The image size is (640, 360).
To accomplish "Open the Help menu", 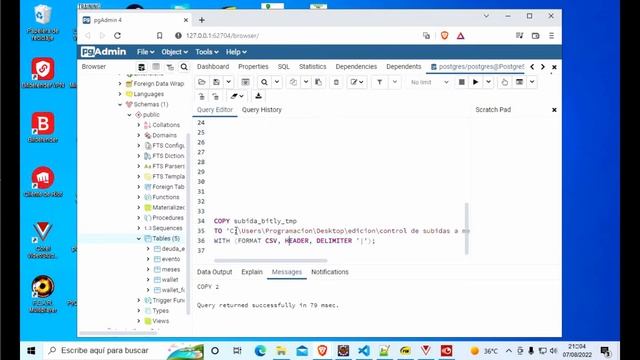I will (x=236, y=52).
